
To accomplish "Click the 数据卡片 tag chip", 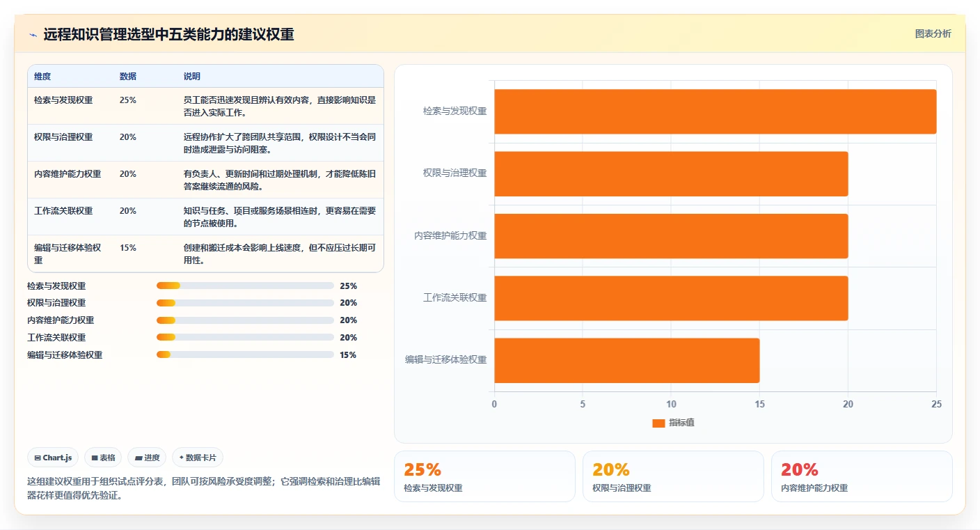I will pyautogui.click(x=198, y=458).
